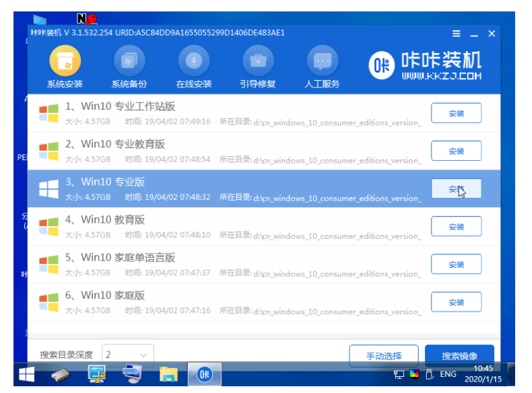Click the WWW.KKZJ.COM website text
Image resolution: width=532 pixels, height=393 pixels.
click(x=441, y=76)
